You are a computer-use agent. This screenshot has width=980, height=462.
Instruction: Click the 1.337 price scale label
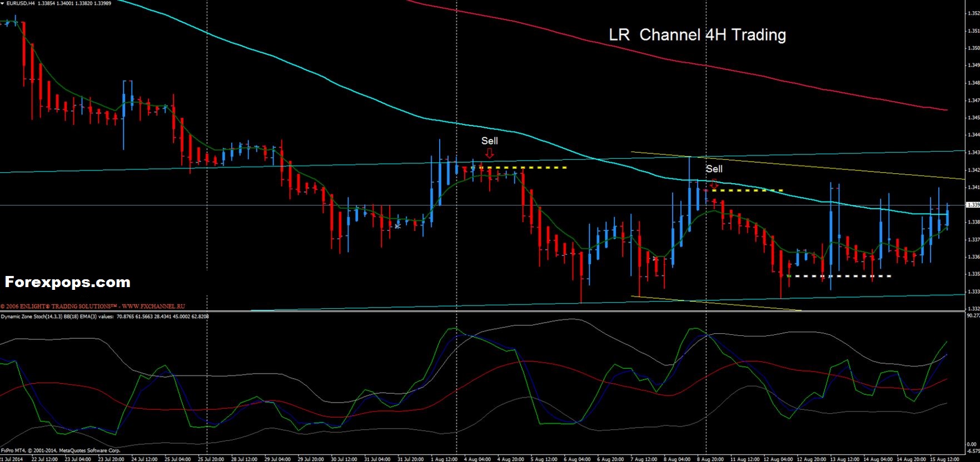pyautogui.click(x=973, y=239)
